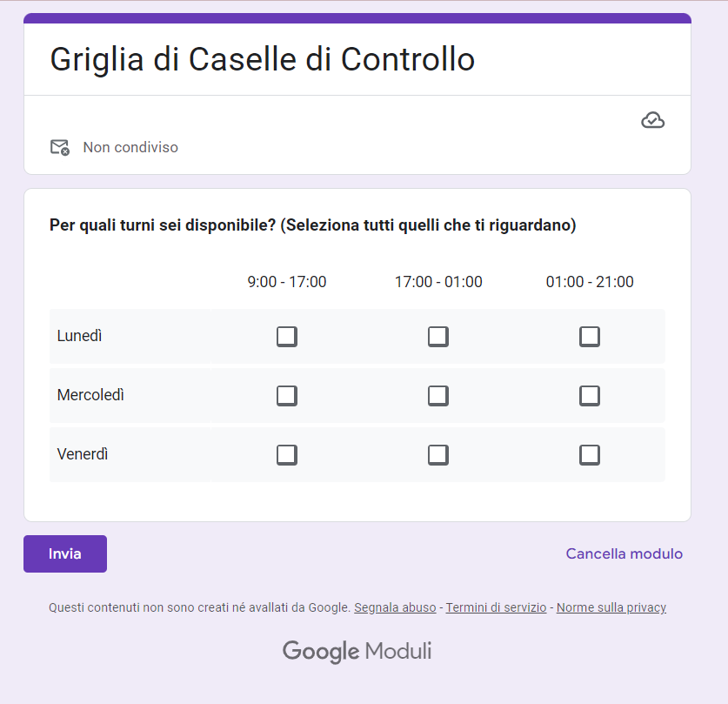Click the not-shared envelope icon

coord(59,147)
